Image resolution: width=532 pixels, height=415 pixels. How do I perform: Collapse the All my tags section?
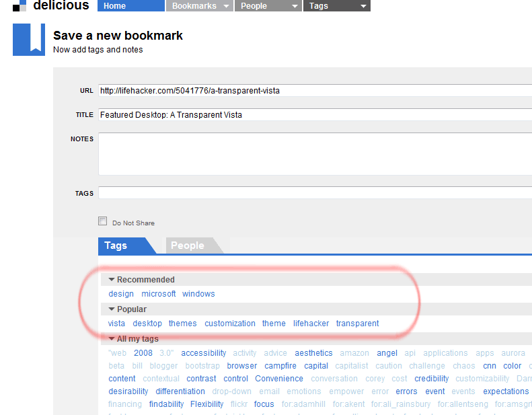click(x=112, y=339)
